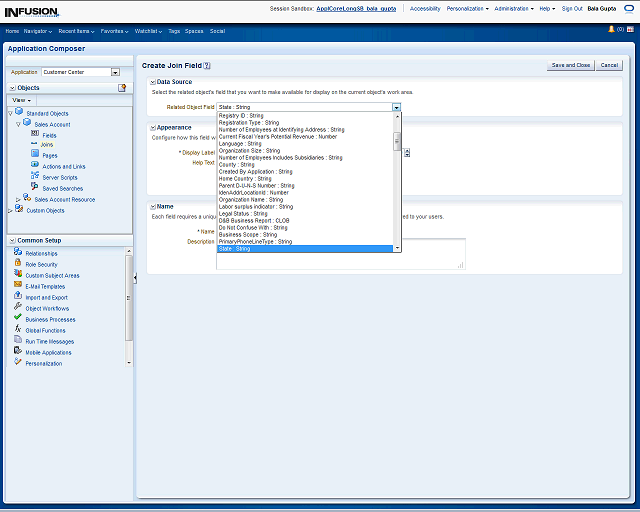
Task: Select Joins in the Sales Account tree
Action: pos(47,145)
